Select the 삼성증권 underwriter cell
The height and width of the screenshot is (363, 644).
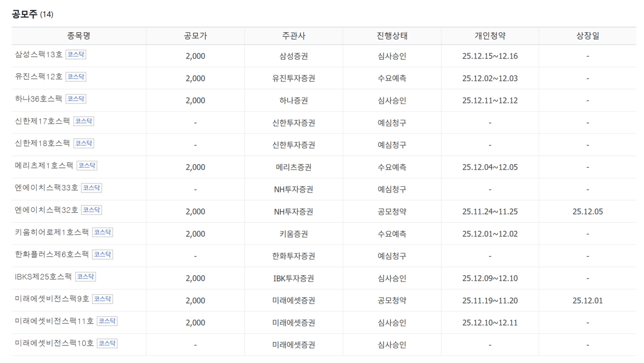[x=294, y=56]
